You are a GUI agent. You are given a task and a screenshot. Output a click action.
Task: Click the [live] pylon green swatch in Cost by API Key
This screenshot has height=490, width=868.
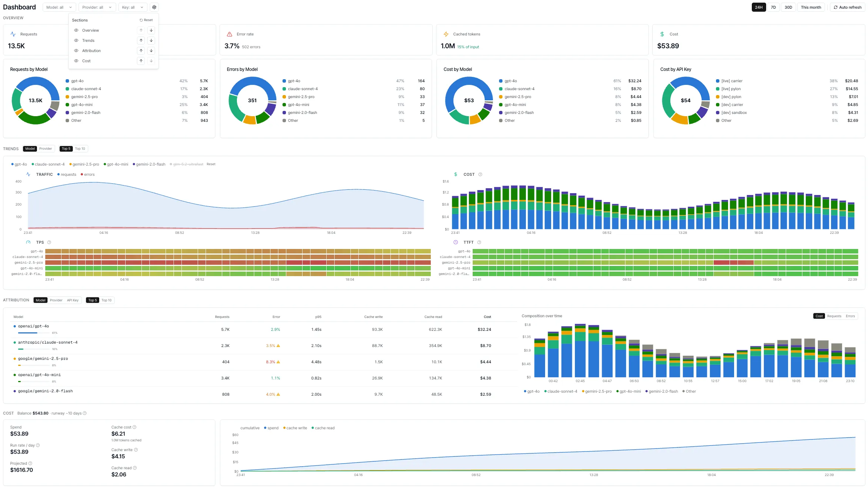[717, 89]
